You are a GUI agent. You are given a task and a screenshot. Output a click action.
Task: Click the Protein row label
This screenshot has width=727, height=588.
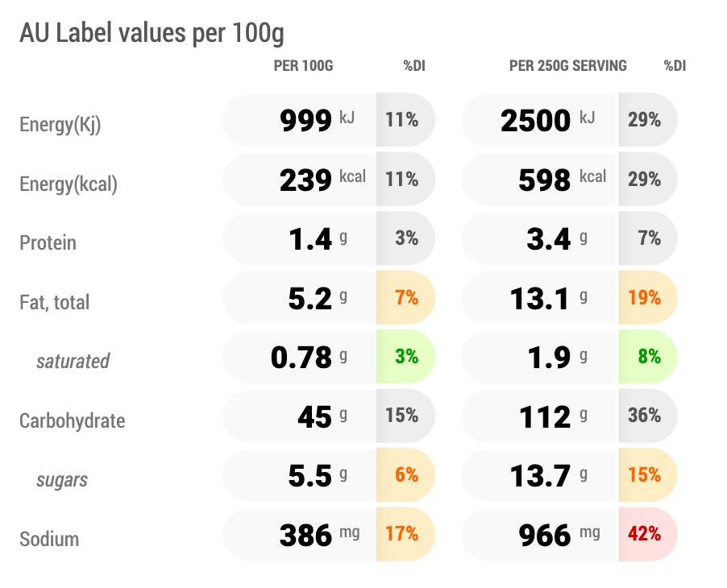pyautogui.click(x=48, y=243)
